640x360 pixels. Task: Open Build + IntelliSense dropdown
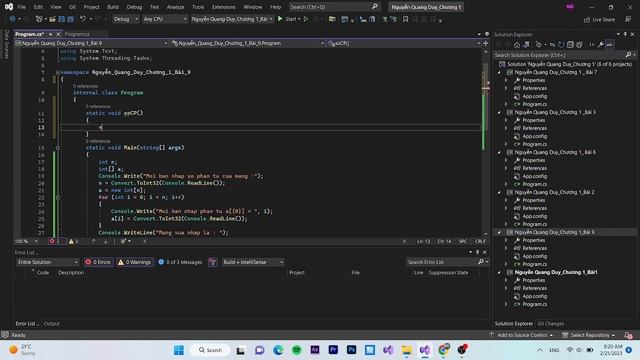pyautogui.click(x=253, y=262)
